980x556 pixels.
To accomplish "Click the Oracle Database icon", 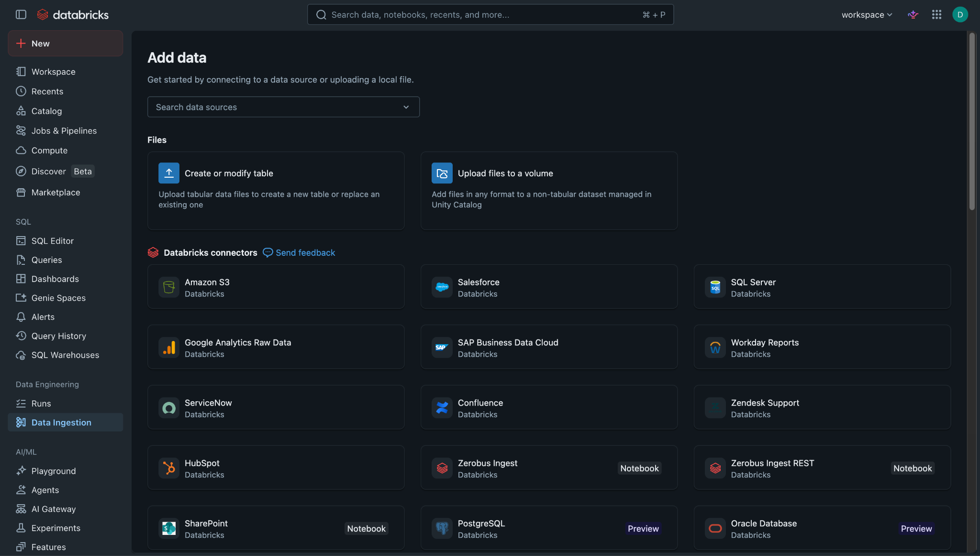I will [715, 529].
